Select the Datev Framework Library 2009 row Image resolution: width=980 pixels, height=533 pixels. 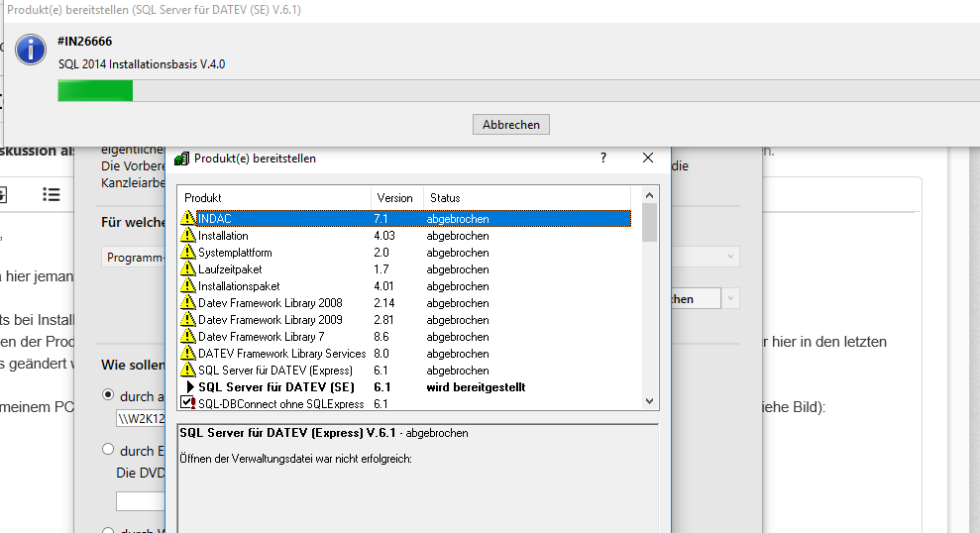point(405,320)
